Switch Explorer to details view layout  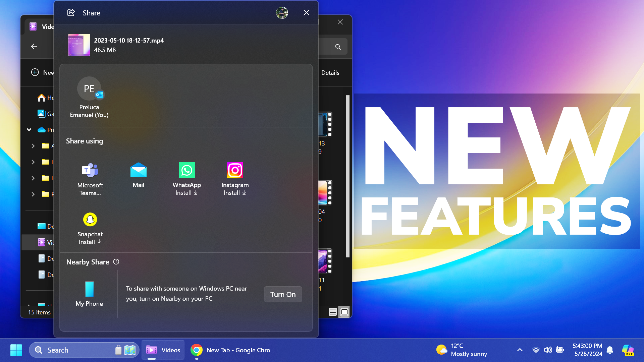pyautogui.click(x=332, y=312)
